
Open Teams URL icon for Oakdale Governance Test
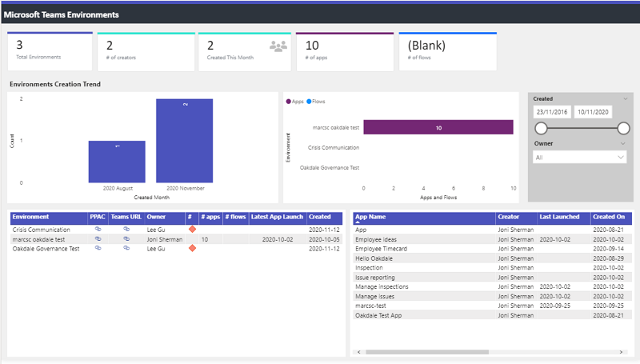126,248
